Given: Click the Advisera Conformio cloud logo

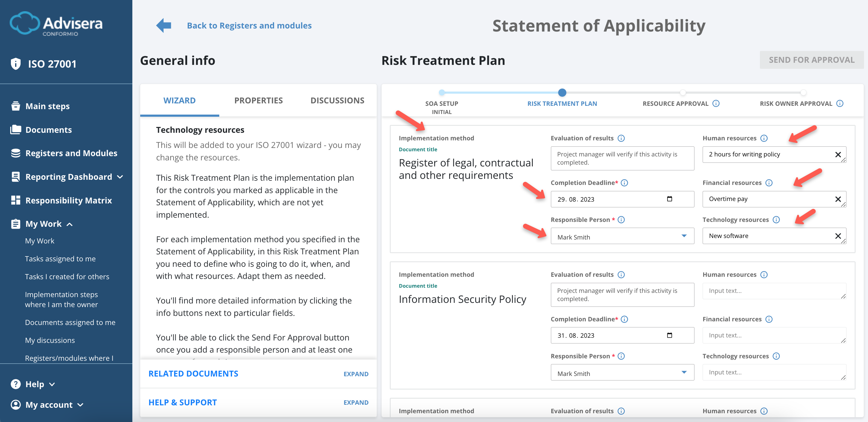Looking at the screenshot, I should [x=56, y=24].
